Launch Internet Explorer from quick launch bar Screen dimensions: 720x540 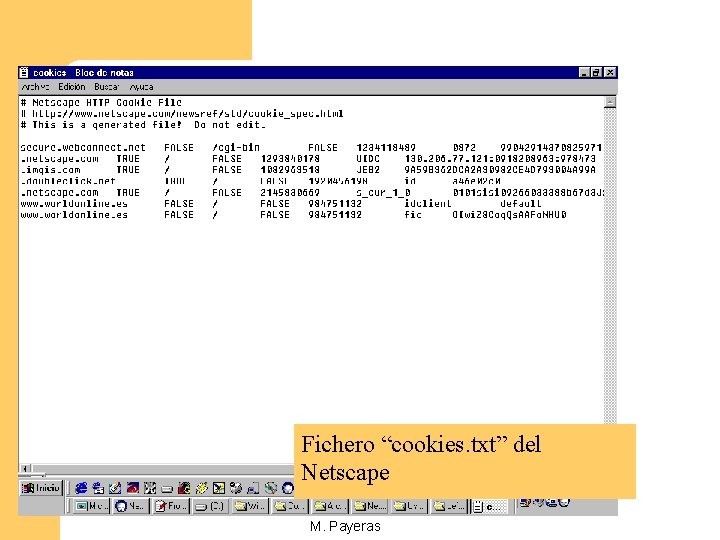coord(81,488)
